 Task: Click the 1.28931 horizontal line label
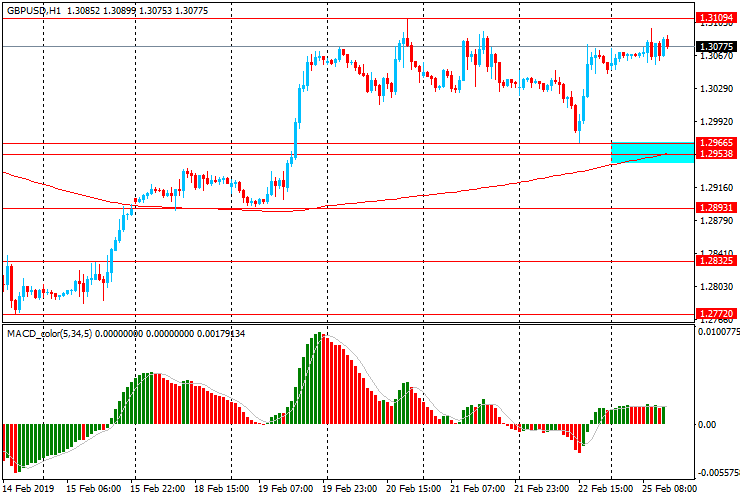pyautogui.click(x=716, y=208)
